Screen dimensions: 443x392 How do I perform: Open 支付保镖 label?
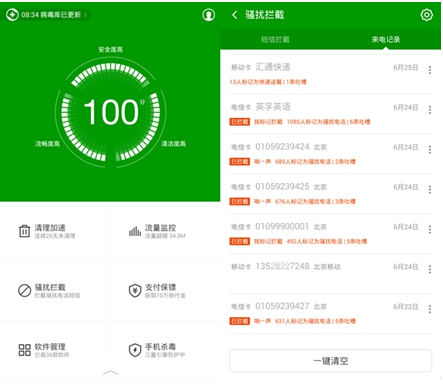pos(160,287)
